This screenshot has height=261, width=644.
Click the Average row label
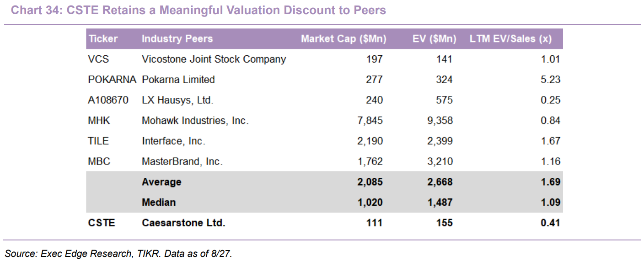pos(161,182)
